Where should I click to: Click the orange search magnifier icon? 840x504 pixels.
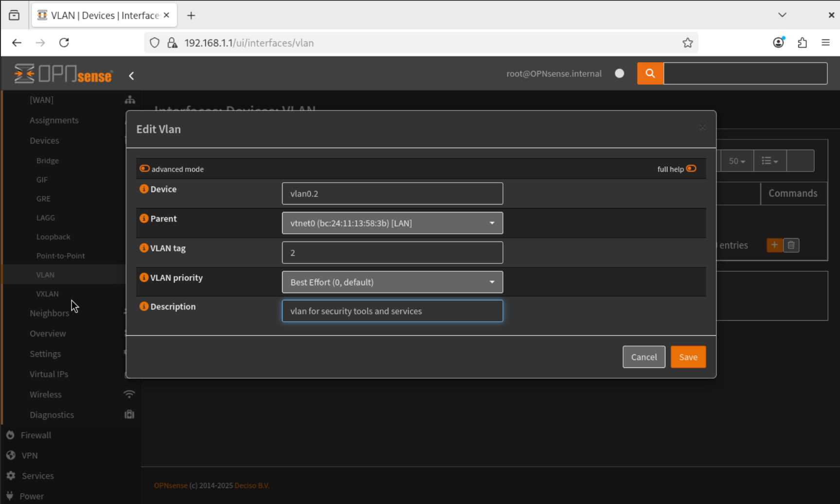point(650,73)
